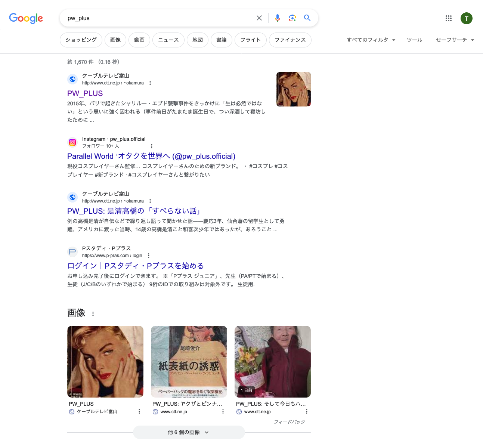Screen dimensions: 483x448
Task: Switch to the ニュース tab
Action: tap(168, 40)
